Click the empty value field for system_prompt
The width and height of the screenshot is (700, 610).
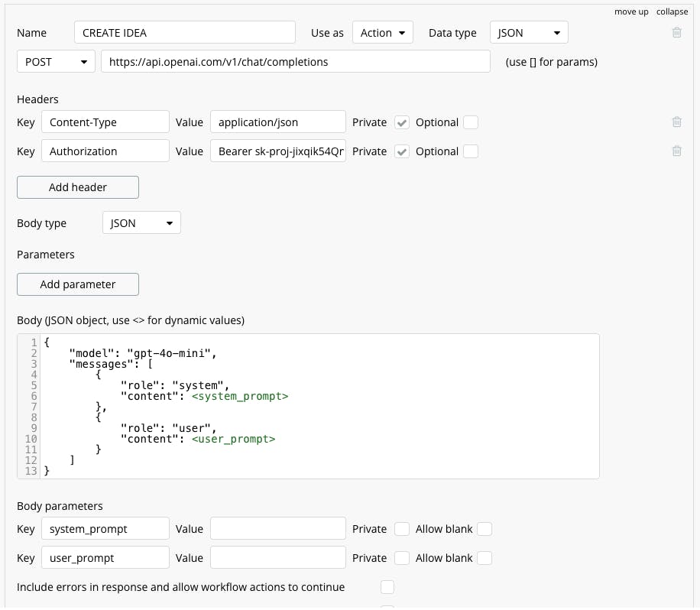tap(278, 529)
